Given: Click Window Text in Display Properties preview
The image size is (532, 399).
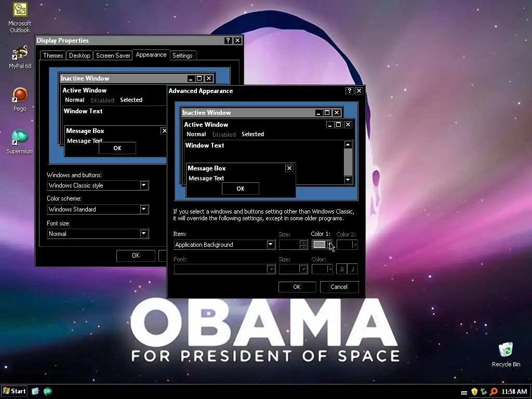Looking at the screenshot, I should pyautogui.click(x=83, y=111).
